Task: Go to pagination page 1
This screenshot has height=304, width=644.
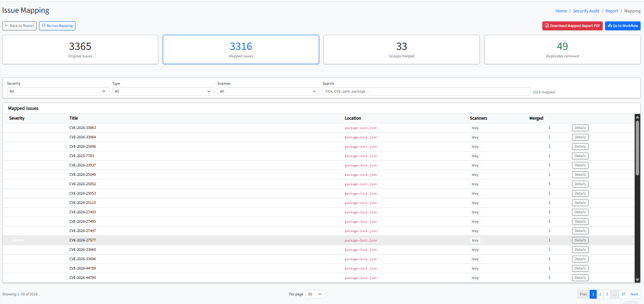Action: 593,294
